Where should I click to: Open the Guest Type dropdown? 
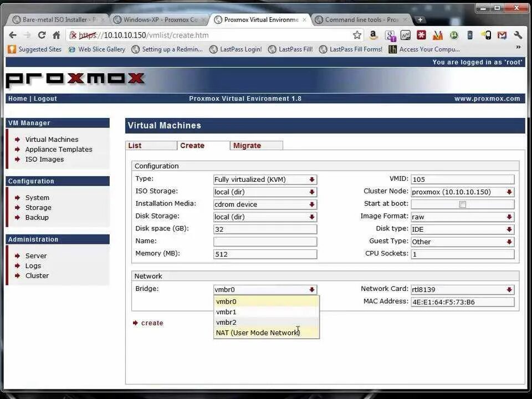(462, 242)
